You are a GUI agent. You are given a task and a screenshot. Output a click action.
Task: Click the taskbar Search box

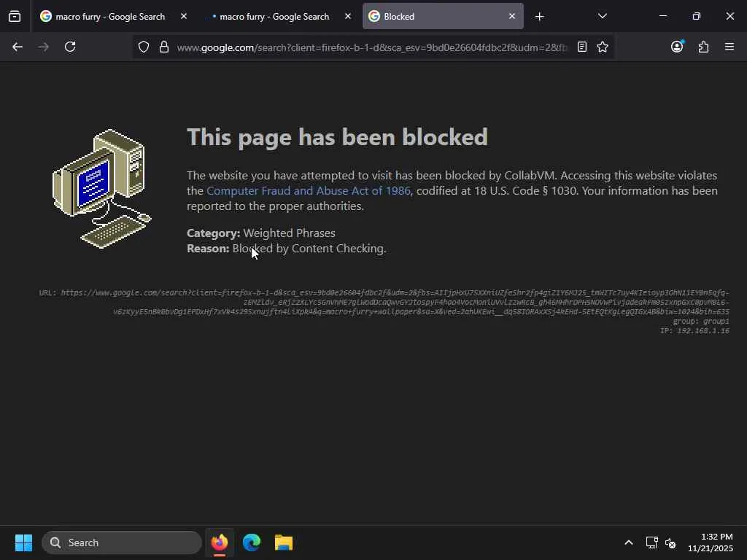coord(122,542)
